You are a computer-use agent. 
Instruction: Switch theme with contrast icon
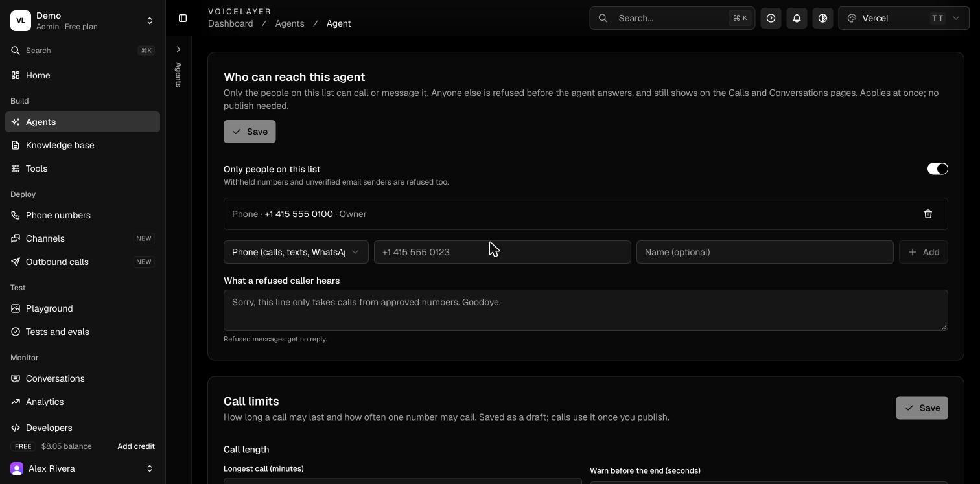point(822,18)
